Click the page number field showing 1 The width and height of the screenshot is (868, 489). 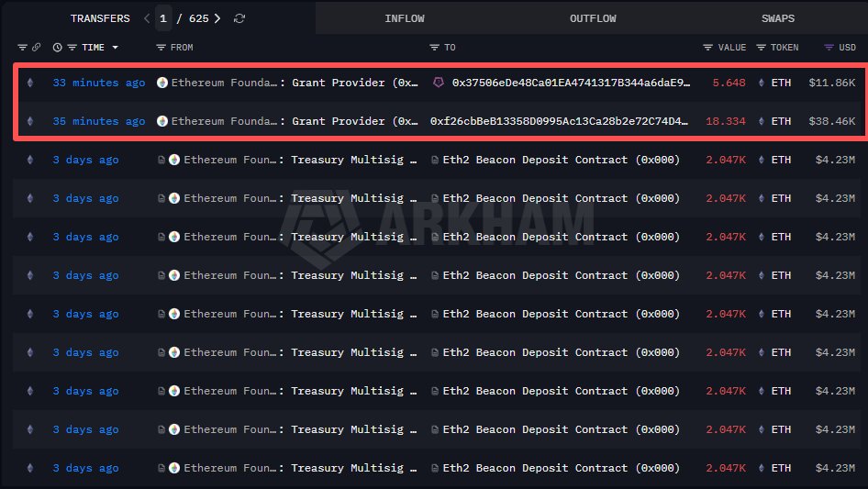[162, 18]
